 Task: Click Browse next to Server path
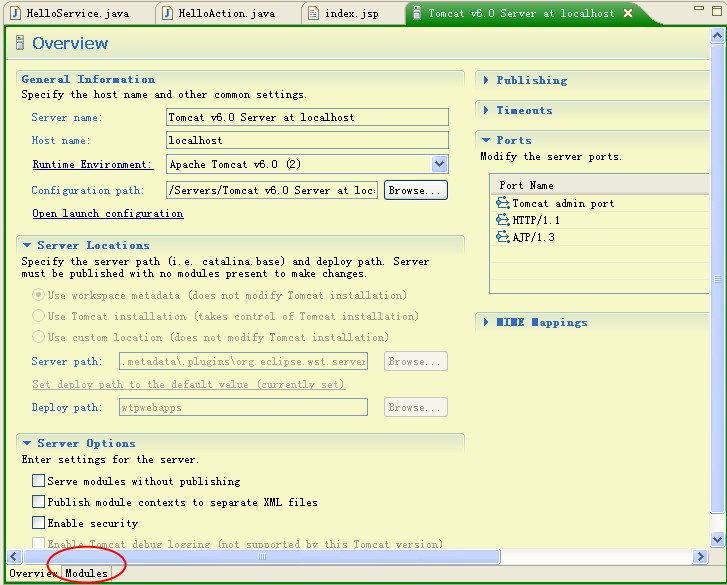(415, 361)
